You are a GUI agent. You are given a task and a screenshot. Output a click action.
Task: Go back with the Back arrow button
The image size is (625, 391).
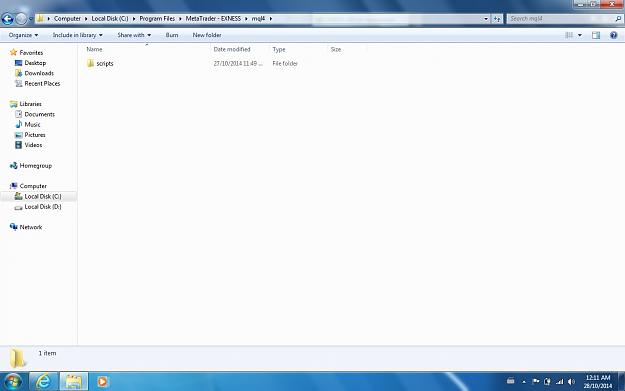point(8,18)
